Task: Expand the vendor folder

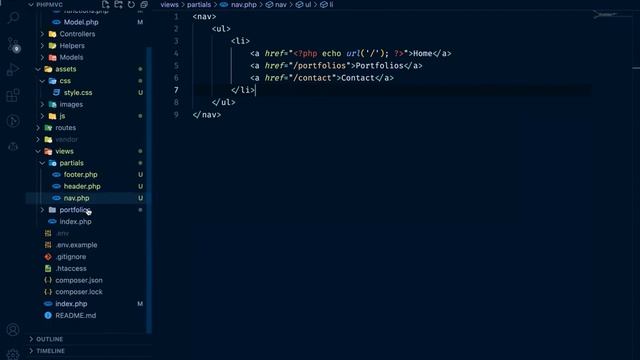Action: 38,140
